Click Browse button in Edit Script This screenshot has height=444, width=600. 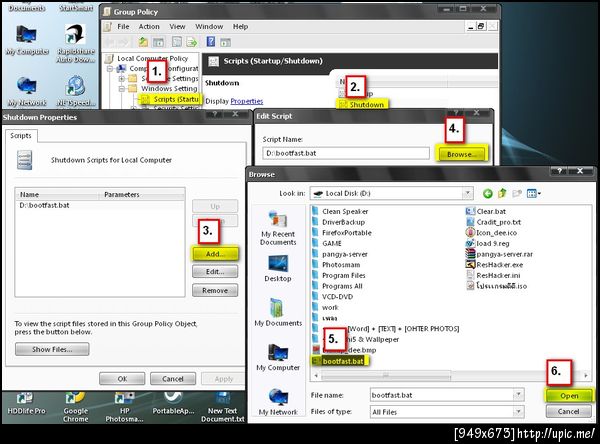461,154
